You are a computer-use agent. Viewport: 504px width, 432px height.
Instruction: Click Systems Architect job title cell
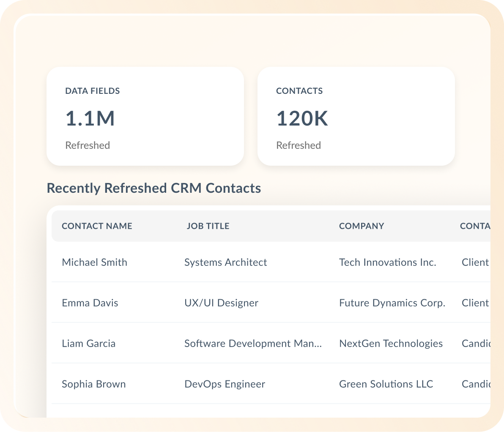225,262
